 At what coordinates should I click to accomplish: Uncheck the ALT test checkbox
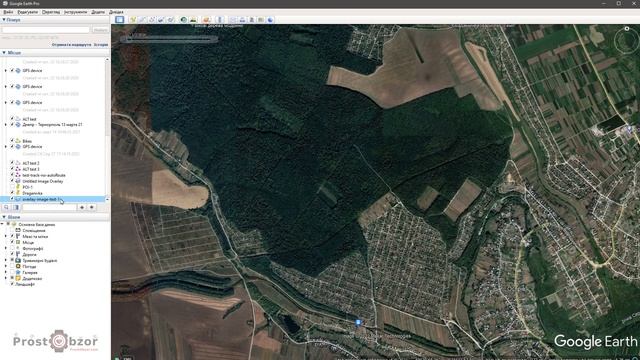point(12,119)
